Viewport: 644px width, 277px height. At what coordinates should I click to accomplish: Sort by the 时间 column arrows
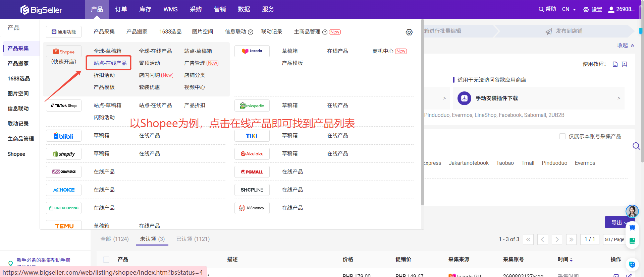pyautogui.click(x=571, y=260)
